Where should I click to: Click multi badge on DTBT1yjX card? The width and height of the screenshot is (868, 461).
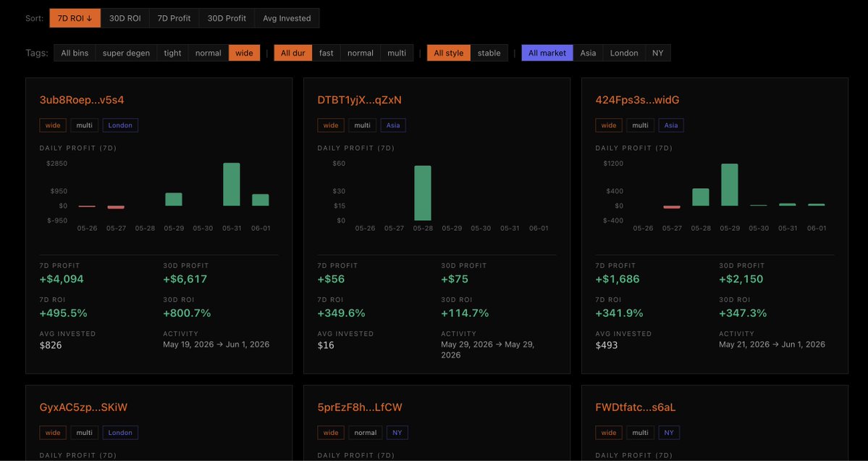point(362,125)
